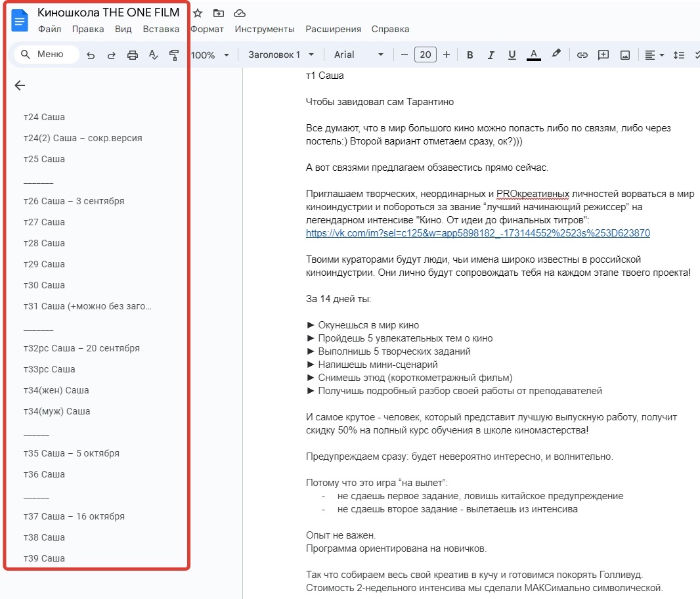The image size is (700, 599).
Task: Go to heading т34(муж) Саша
Action: (x=56, y=411)
